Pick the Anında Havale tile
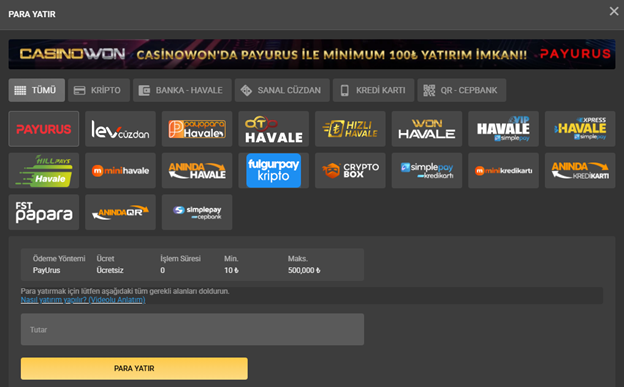 (x=197, y=171)
